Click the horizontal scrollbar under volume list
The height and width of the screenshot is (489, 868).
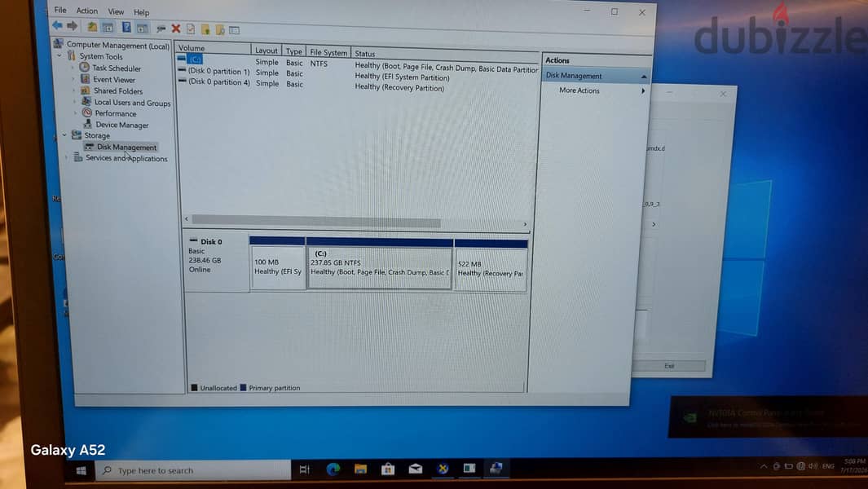(x=355, y=222)
